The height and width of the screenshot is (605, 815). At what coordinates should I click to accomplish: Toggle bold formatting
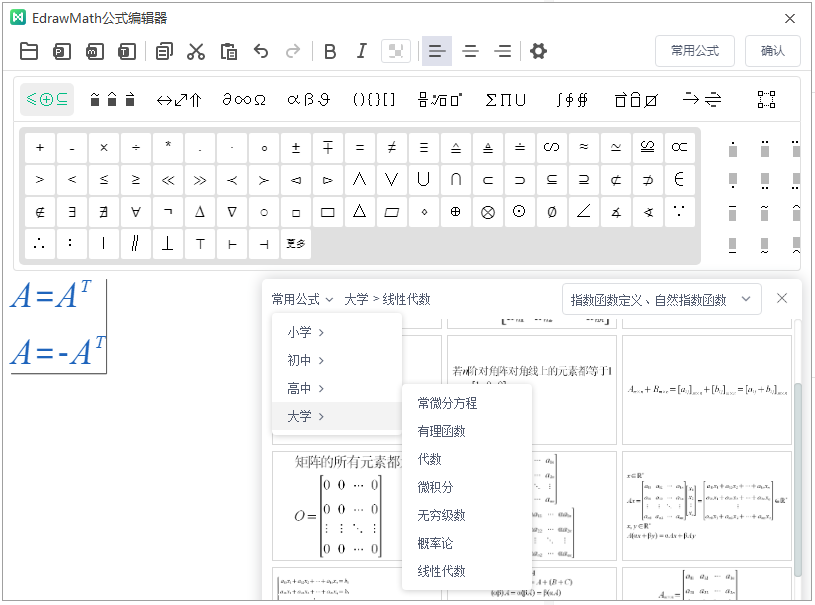330,51
